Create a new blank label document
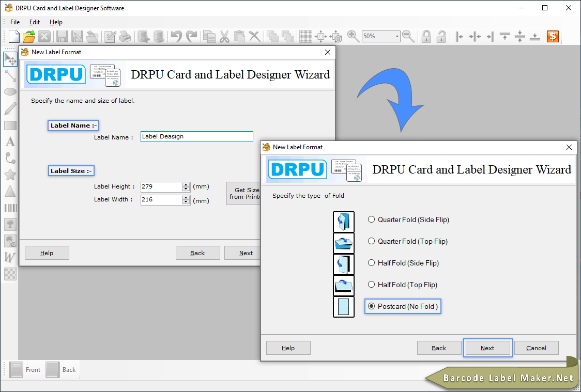This screenshot has height=392, width=581. [x=14, y=36]
